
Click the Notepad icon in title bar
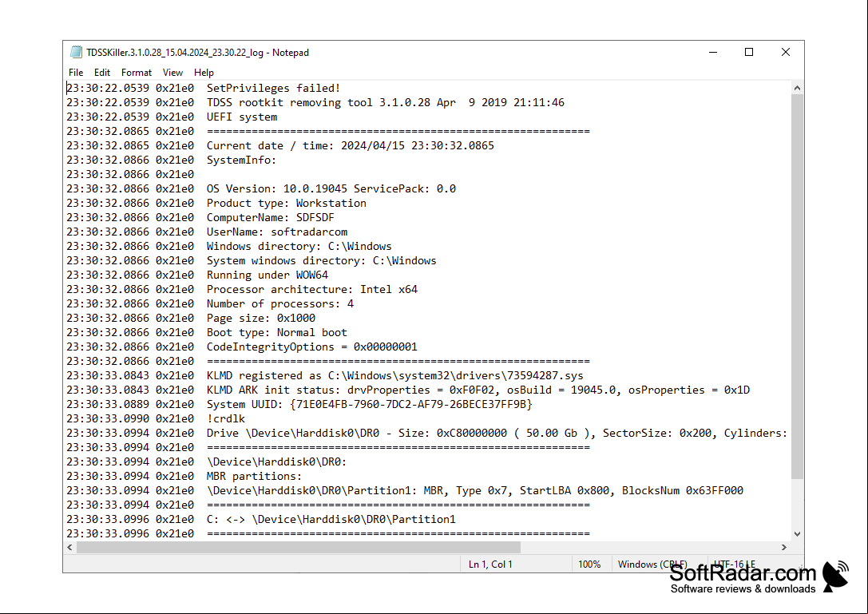pos(76,52)
